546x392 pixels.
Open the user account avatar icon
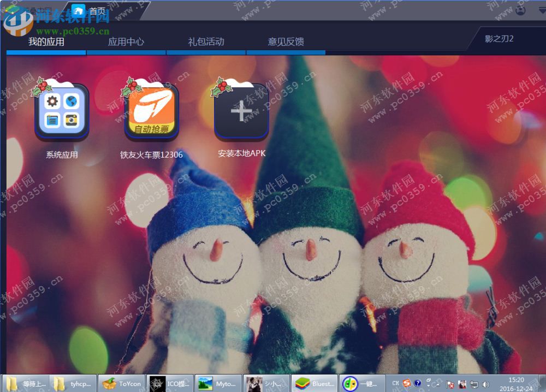pos(520,10)
